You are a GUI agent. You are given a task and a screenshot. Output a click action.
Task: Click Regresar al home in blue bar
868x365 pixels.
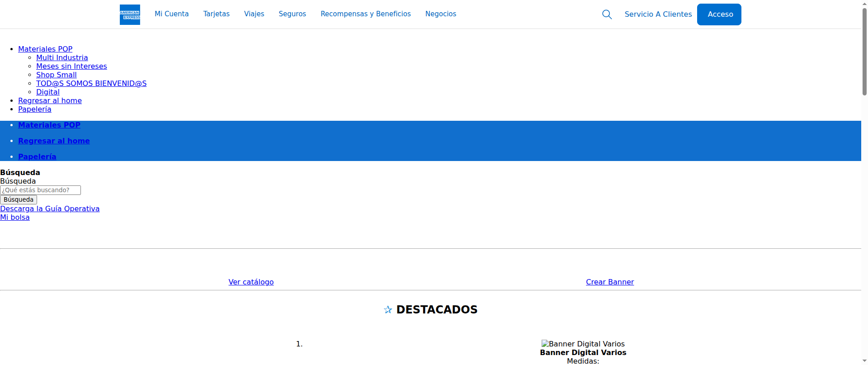pos(54,141)
